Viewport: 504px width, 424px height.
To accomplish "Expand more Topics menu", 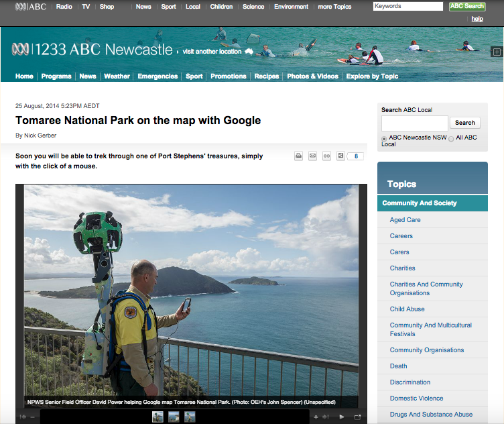I will 334,7.
